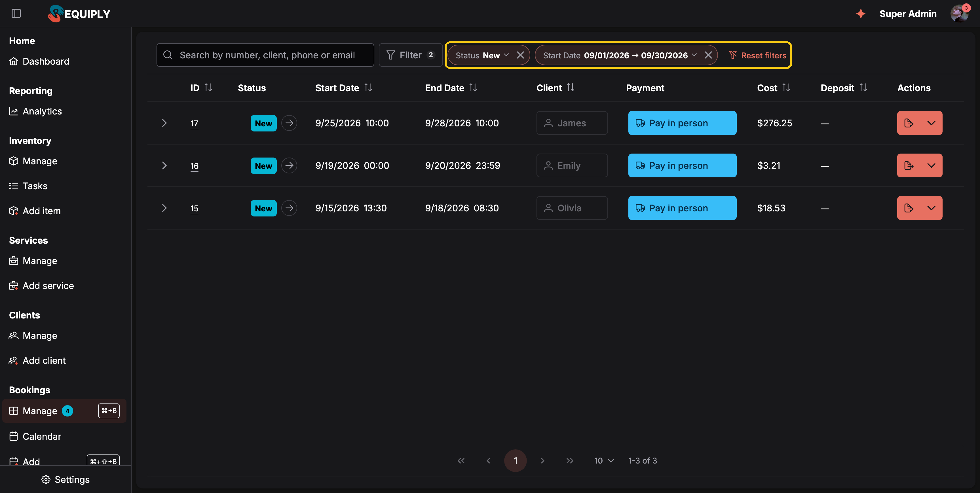Open Add client in sidebar

pyautogui.click(x=37, y=360)
